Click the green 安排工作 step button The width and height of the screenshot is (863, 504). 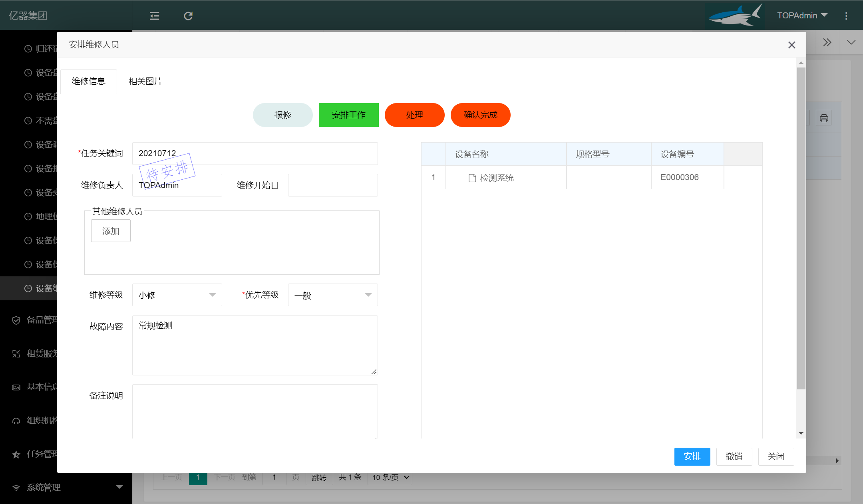349,115
